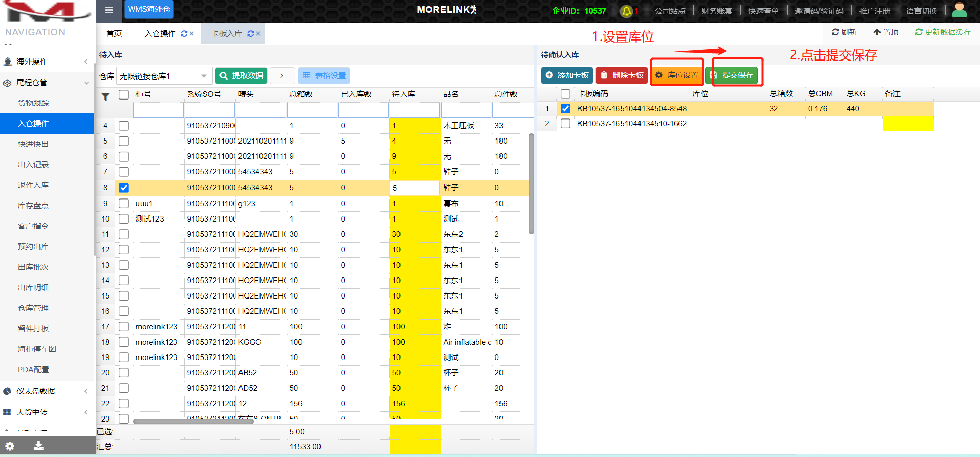Open 库存盘点 in the sidebar menu
This screenshot has width=980, height=457.
tap(33, 206)
